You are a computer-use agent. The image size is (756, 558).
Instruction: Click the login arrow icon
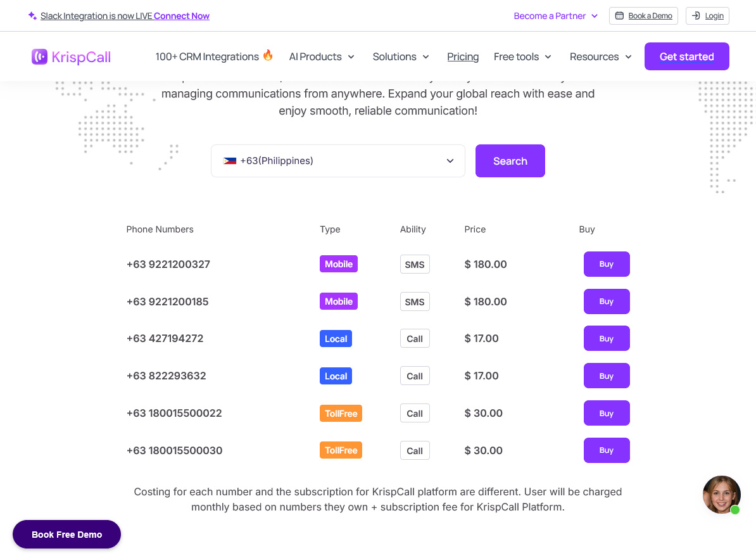pos(696,16)
